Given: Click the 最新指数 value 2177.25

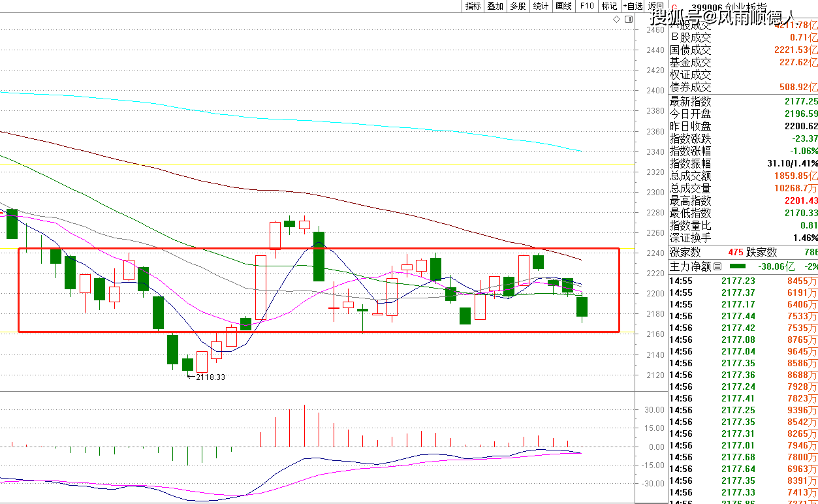Looking at the screenshot, I should click(x=800, y=102).
